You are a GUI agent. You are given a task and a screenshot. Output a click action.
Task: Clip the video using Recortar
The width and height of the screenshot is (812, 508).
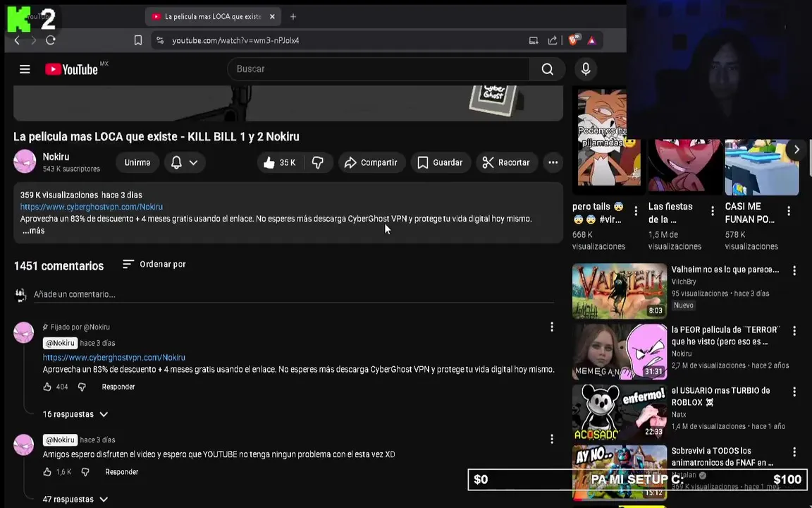[x=507, y=162]
